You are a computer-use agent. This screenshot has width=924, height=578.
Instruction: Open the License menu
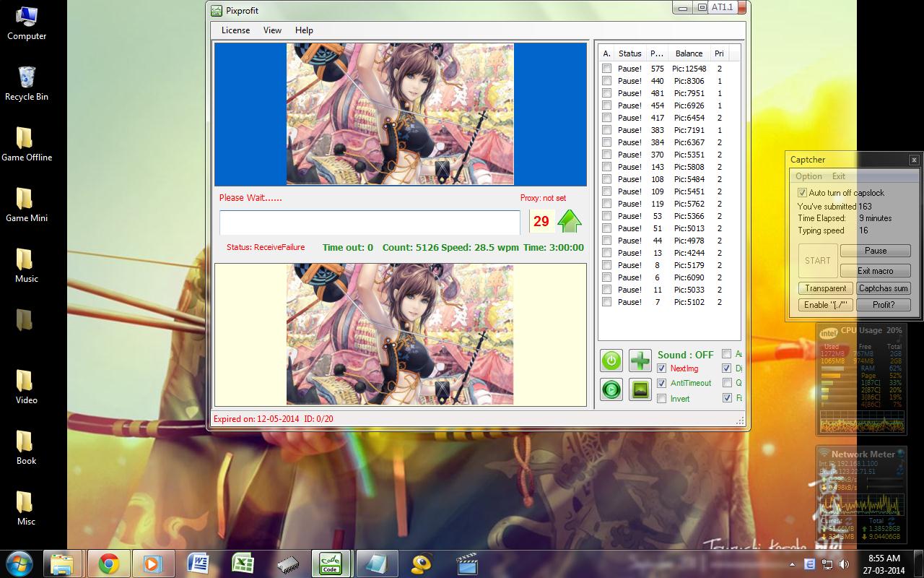click(x=235, y=30)
